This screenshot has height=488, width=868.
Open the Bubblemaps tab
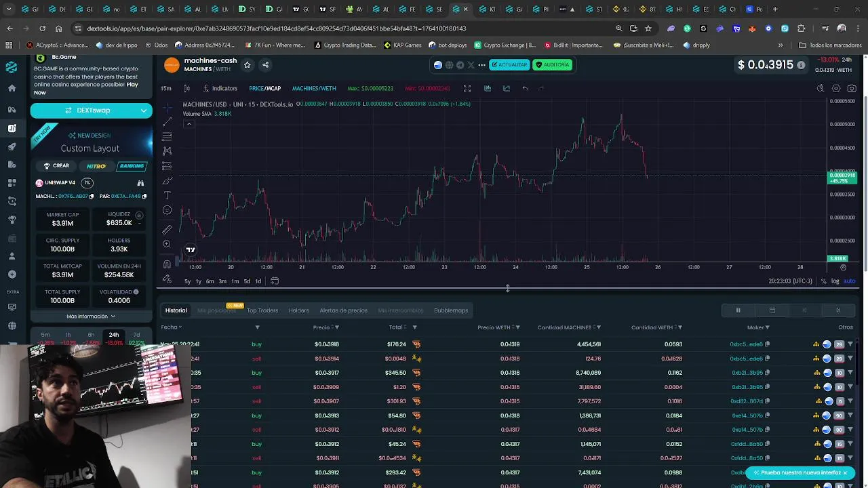click(451, 310)
